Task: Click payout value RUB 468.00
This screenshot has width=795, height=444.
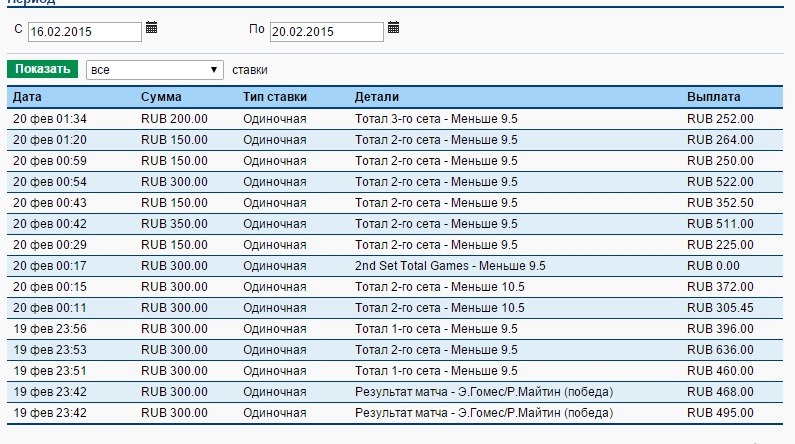Action: point(720,392)
